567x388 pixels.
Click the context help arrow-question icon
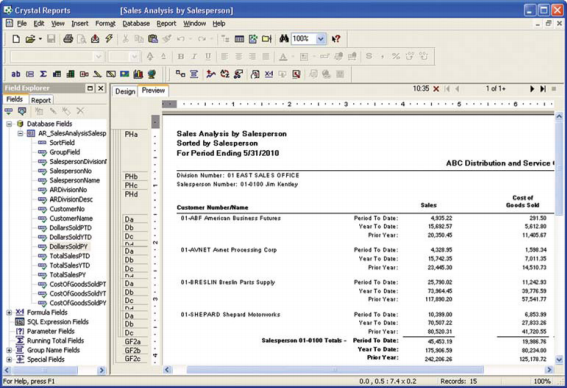[336, 38]
